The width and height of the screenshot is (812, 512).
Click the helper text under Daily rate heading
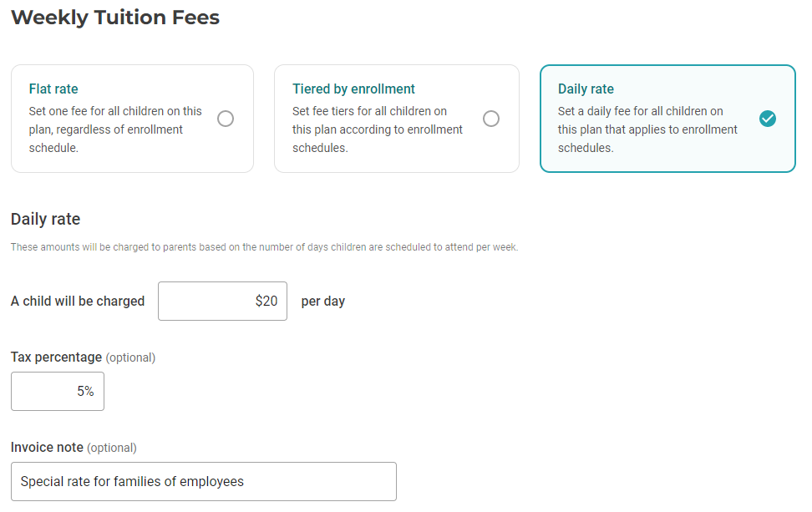pyautogui.click(x=263, y=246)
